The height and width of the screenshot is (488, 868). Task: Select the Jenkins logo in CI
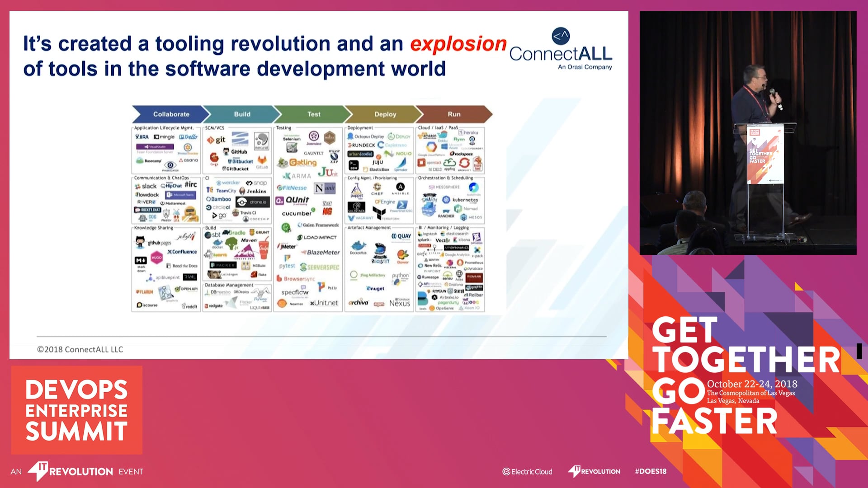253,191
